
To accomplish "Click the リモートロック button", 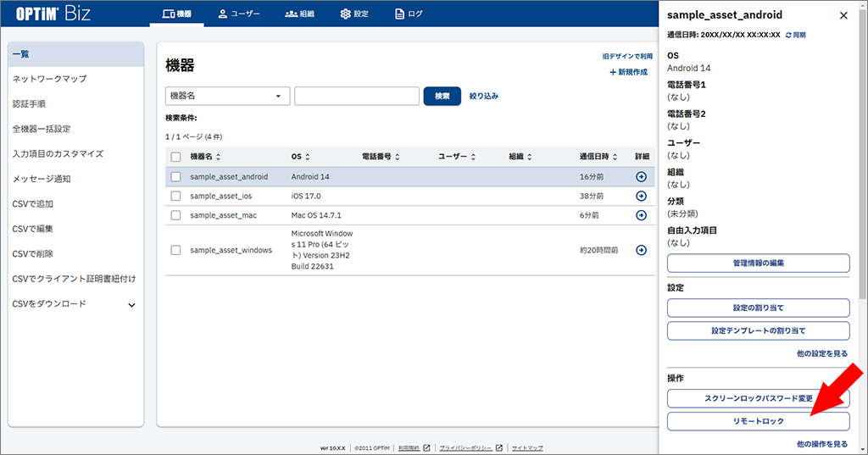I will tap(759, 421).
